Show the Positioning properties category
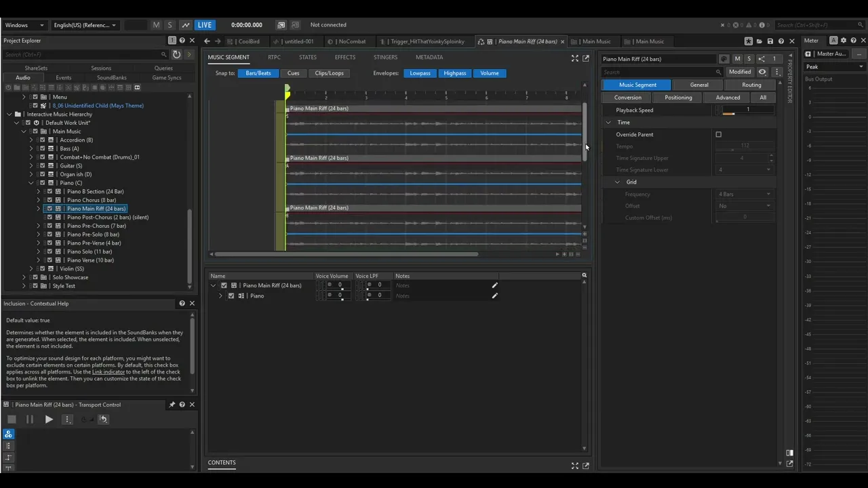 (x=678, y=98)
